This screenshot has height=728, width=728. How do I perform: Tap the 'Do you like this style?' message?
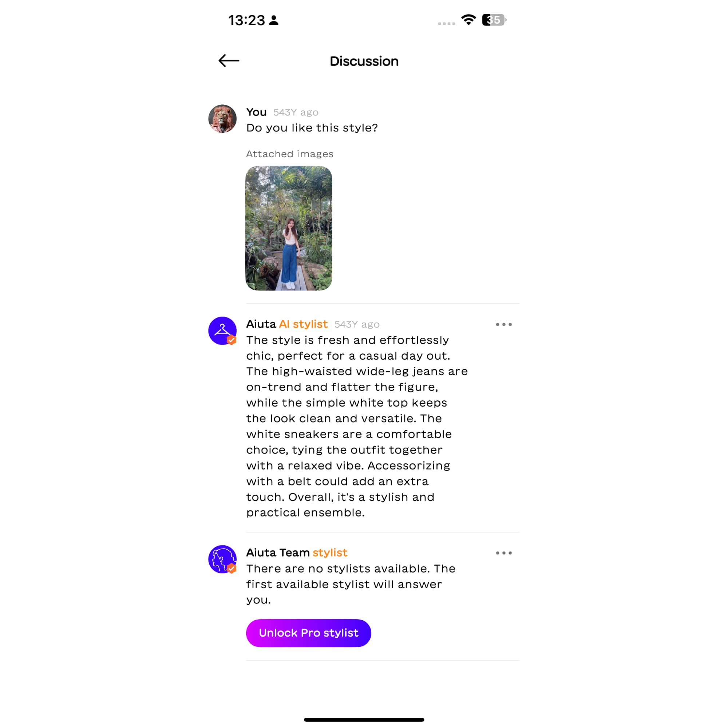pyautogui.click(x=312, y=128)
